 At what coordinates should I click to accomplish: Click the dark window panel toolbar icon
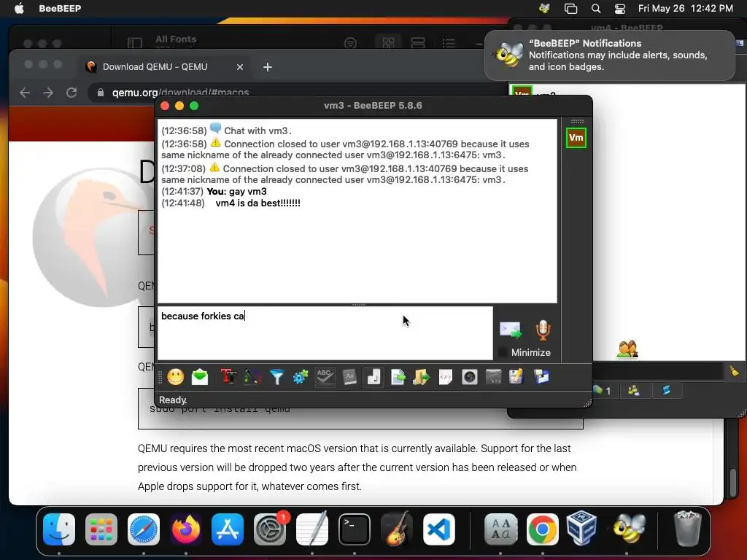[x=494, y=377]
